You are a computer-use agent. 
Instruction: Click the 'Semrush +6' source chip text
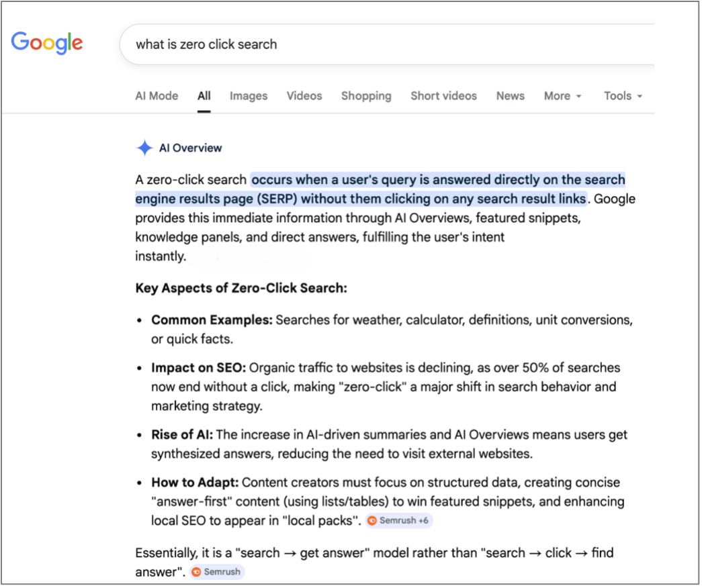point(403,520)
